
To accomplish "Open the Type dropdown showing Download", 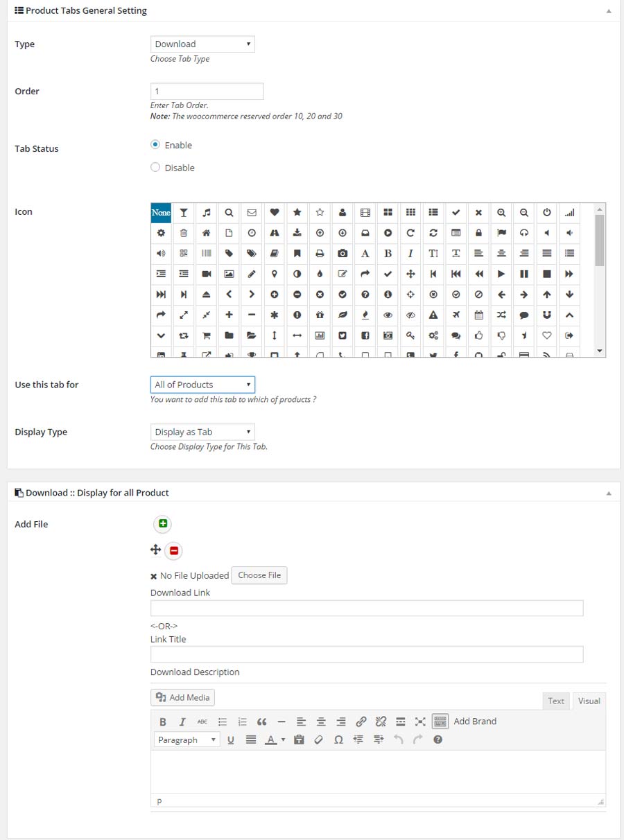I will click(x=202, y=44).
